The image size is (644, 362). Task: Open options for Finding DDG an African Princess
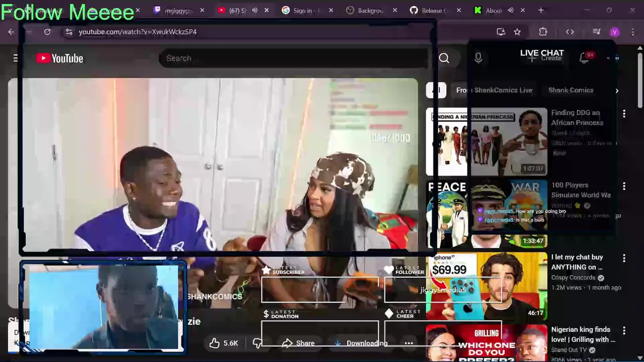coord(624,114)
